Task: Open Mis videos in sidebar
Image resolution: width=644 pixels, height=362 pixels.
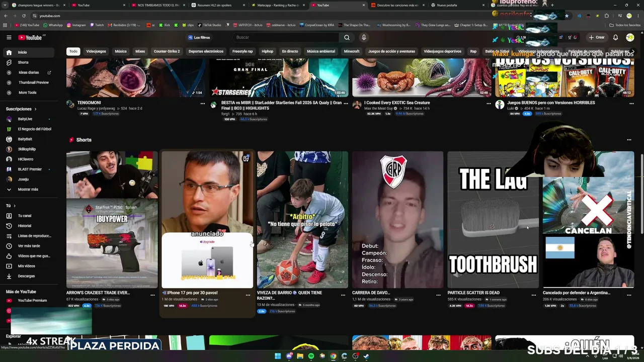Action: [26, 266]
